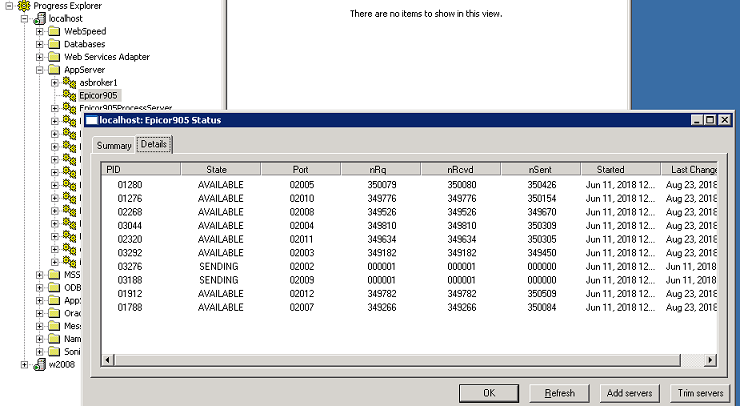Image resolution: width=740 pixels, height=406 pixels.
Task: Select the row with PID 03292
Action: click(410, 253)
